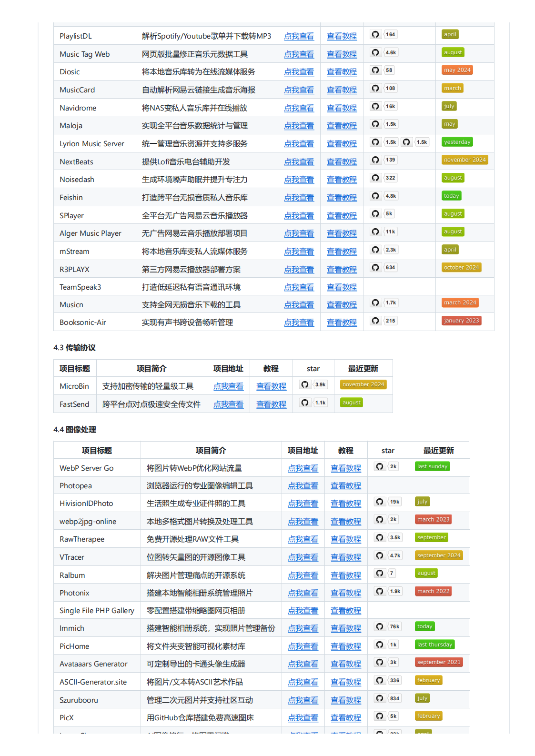Click the 'march 2022' badge for Photonix
This screenshot has width=535, height=756.
(433, 591)
